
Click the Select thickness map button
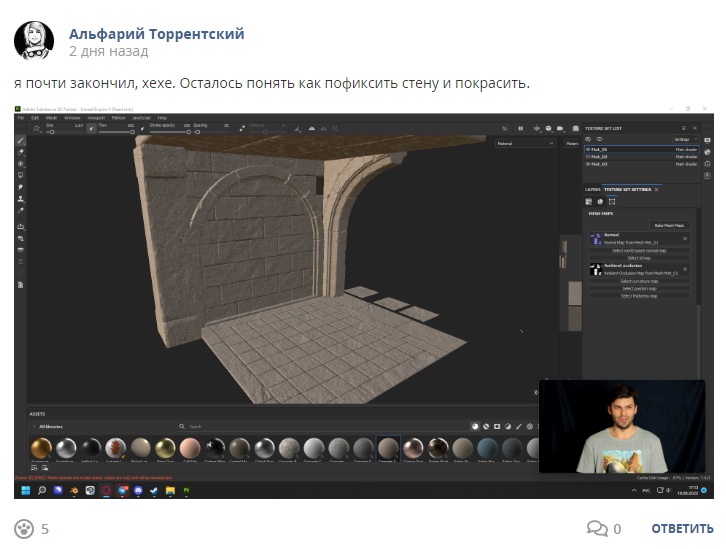[x=639, y=296]
